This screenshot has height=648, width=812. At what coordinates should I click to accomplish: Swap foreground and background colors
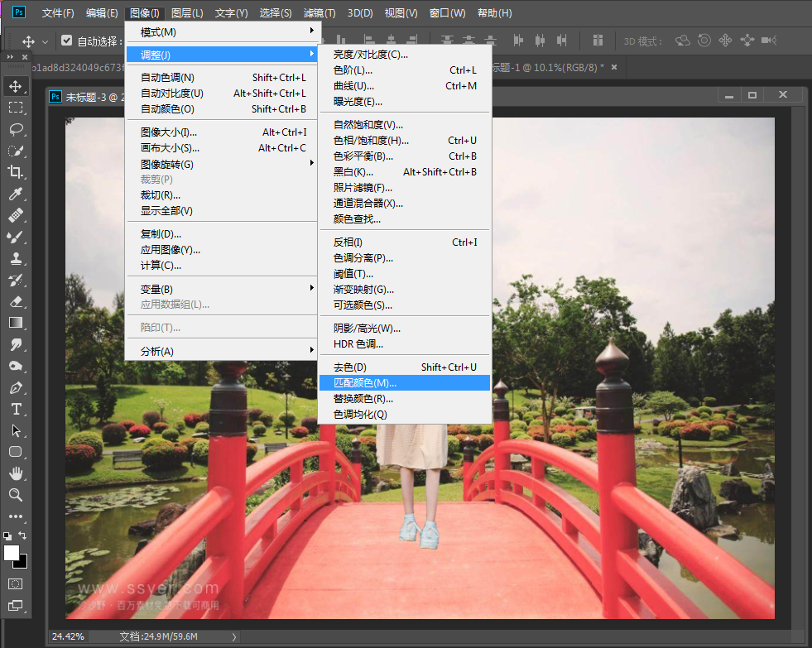(22, 535)
